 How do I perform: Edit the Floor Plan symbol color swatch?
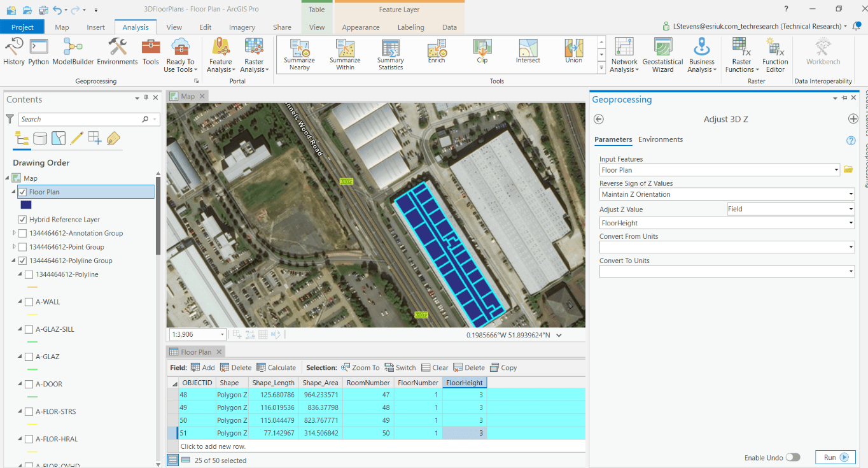pyautogui.click(x=25, y=204)
